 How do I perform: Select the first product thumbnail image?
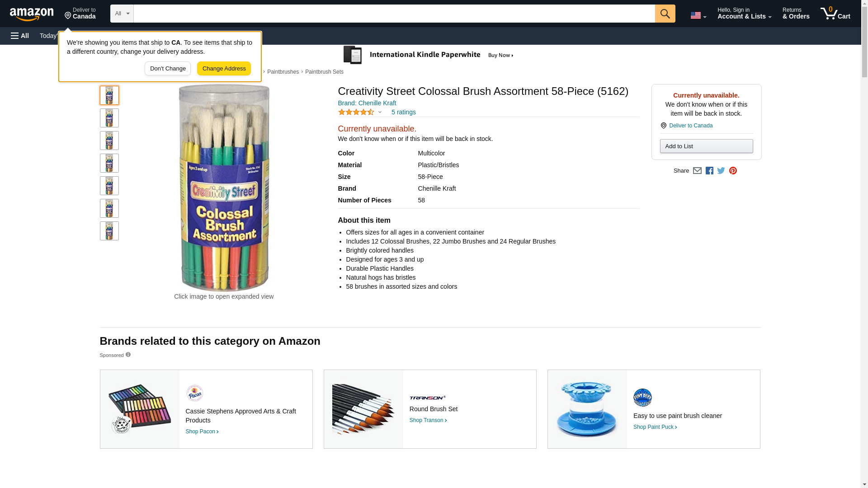point(109,95)
